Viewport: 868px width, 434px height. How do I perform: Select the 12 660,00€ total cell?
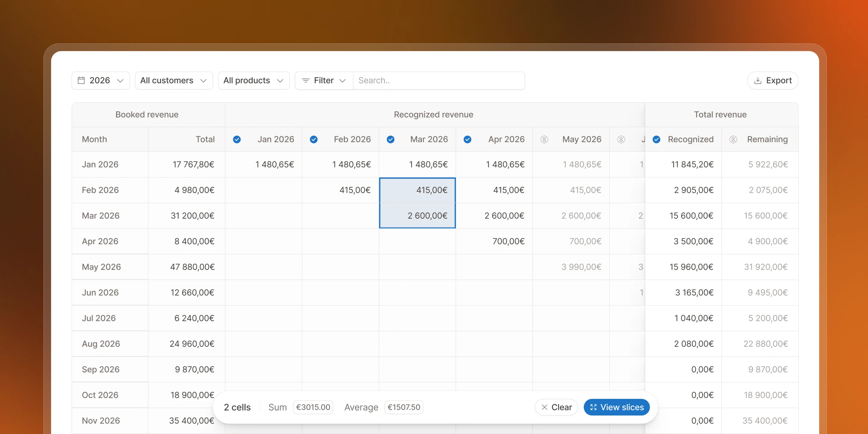pos(187,293)
